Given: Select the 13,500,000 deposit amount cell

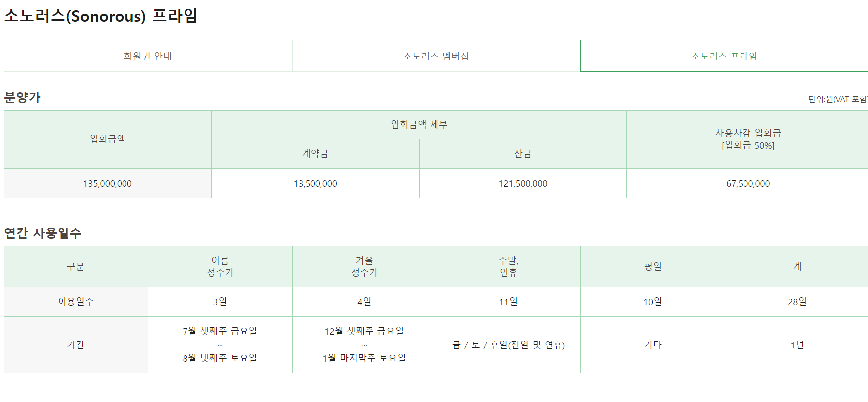Looking at the screenshot, I should (x=315, y=183).
